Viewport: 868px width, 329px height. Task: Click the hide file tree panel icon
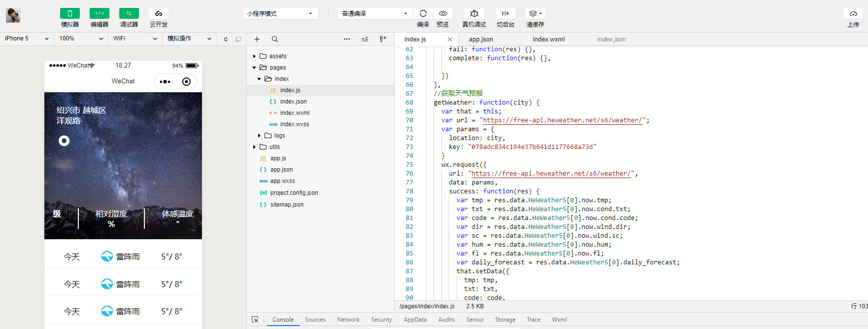pos(383,39)
